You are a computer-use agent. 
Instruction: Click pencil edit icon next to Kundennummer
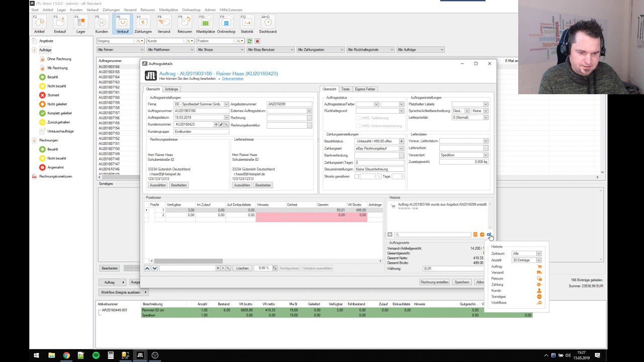(x=221, y=124)
